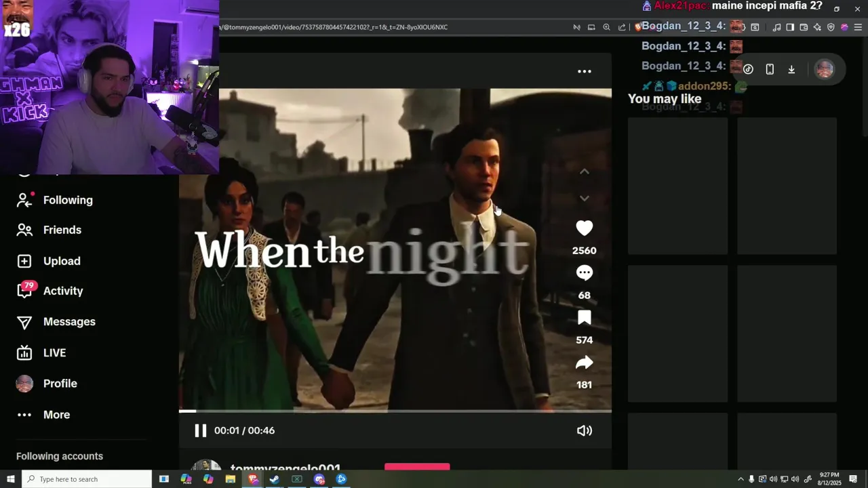
Task: Open Messages in sidebar
Action: click(56, 322)
